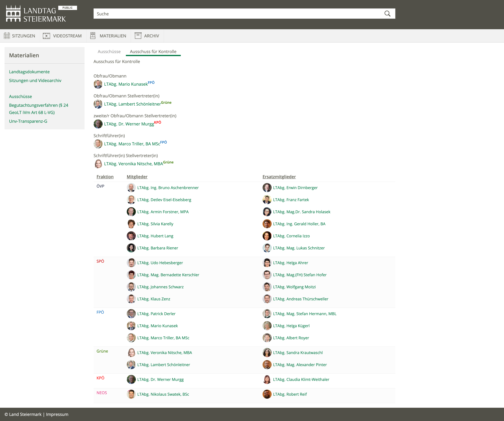Image resolution: width=504 pixels, height=421 pixels.
Task: Open the Videostream menu item
Action: coord(63,36)
